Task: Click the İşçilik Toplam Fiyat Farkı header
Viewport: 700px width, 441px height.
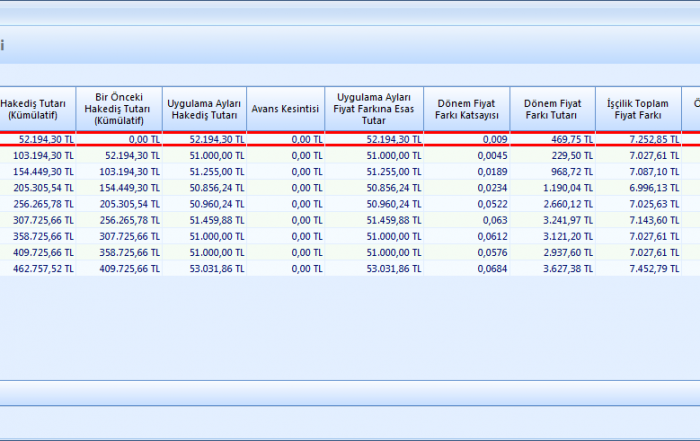Action: pyautogui.click(x=637, y=110)
